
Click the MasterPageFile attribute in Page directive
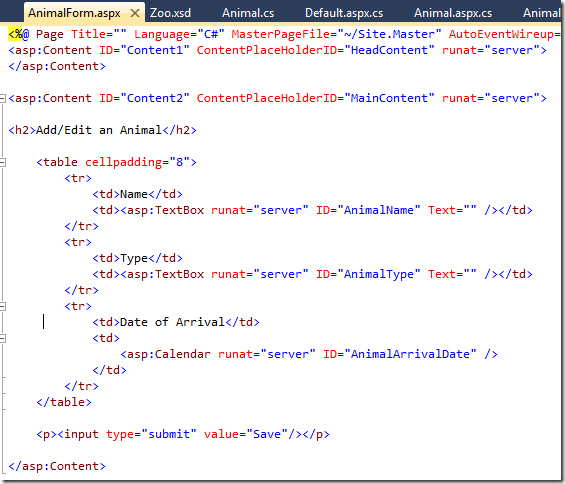pyautogui.click(x=284, y=34)
